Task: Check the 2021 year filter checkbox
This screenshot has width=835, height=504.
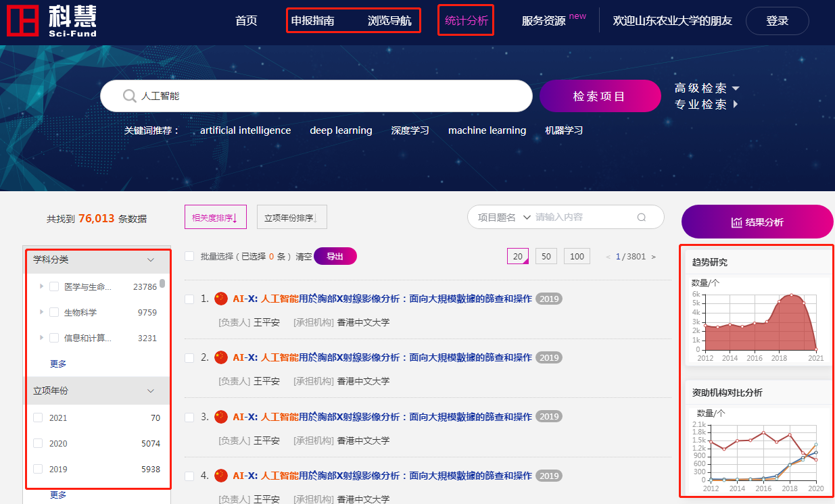Action: pos(39,418)
